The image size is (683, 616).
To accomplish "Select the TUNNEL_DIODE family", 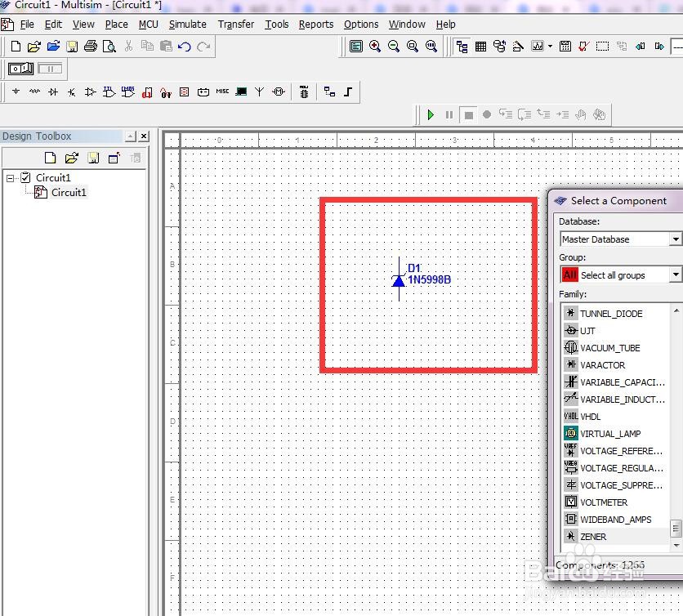I will point(615,314).
